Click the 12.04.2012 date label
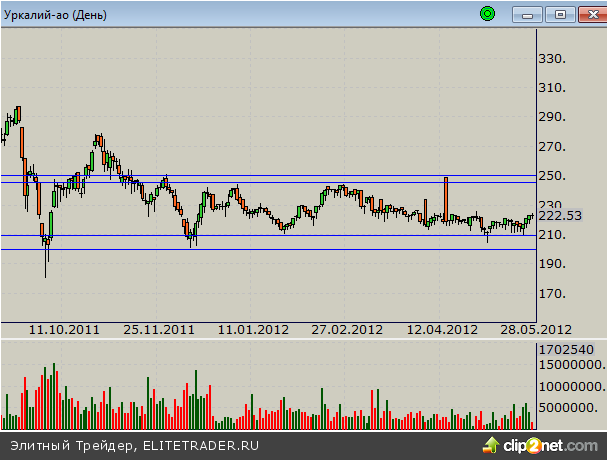The height and width of the screenshot is (460, 607). pos(441,329)
